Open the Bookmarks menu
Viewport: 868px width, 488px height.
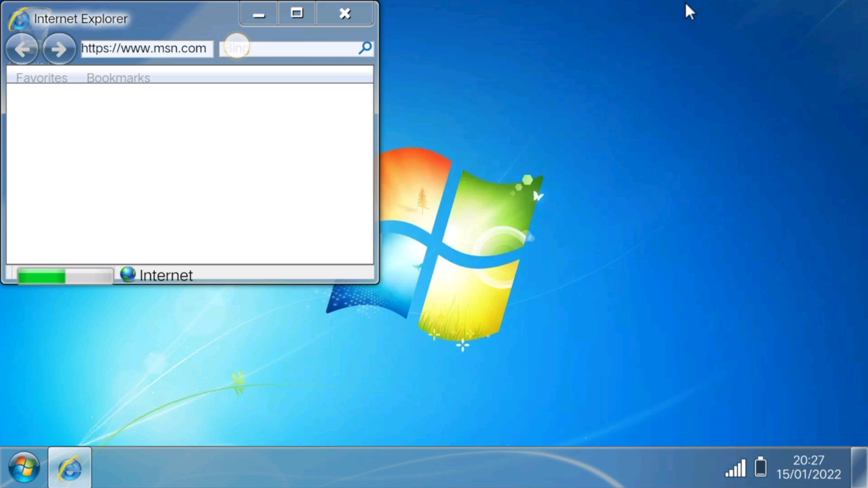tap(118, 78)
